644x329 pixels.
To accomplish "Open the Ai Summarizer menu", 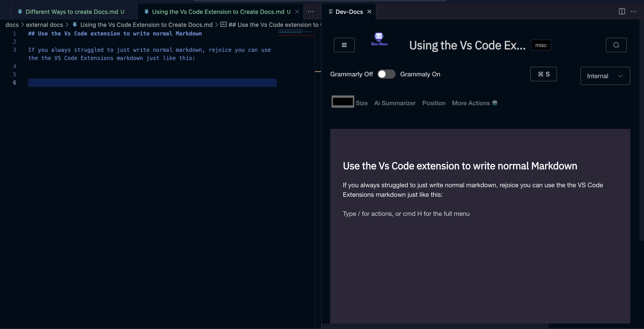I will click(x=395, y=103).
